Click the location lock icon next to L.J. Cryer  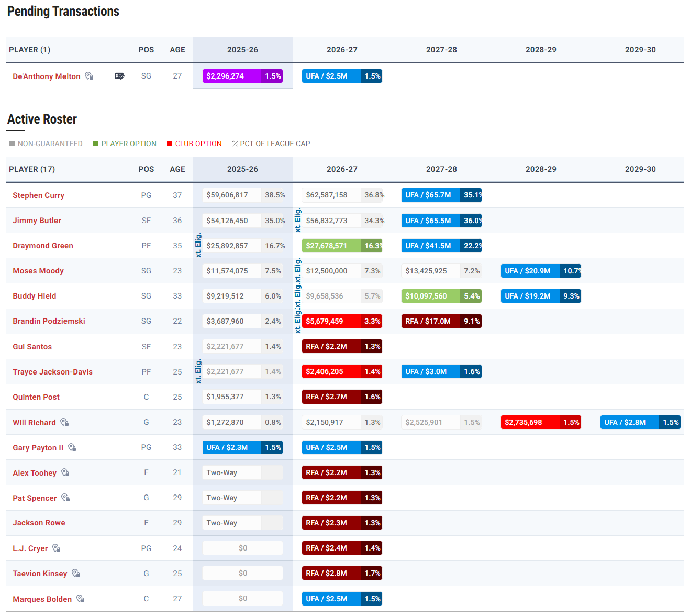click(x=57, y=548)
